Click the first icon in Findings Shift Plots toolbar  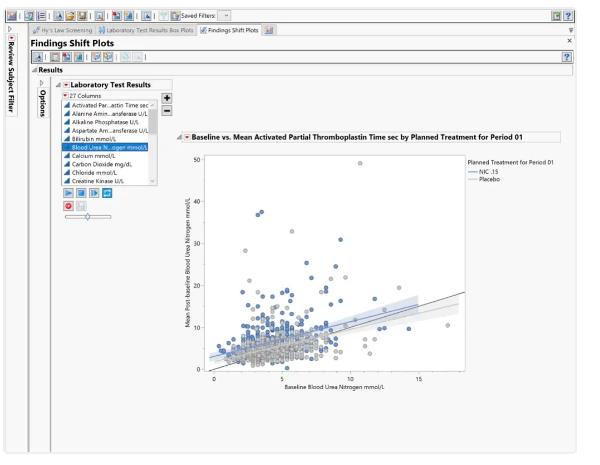tap(38, 57)
